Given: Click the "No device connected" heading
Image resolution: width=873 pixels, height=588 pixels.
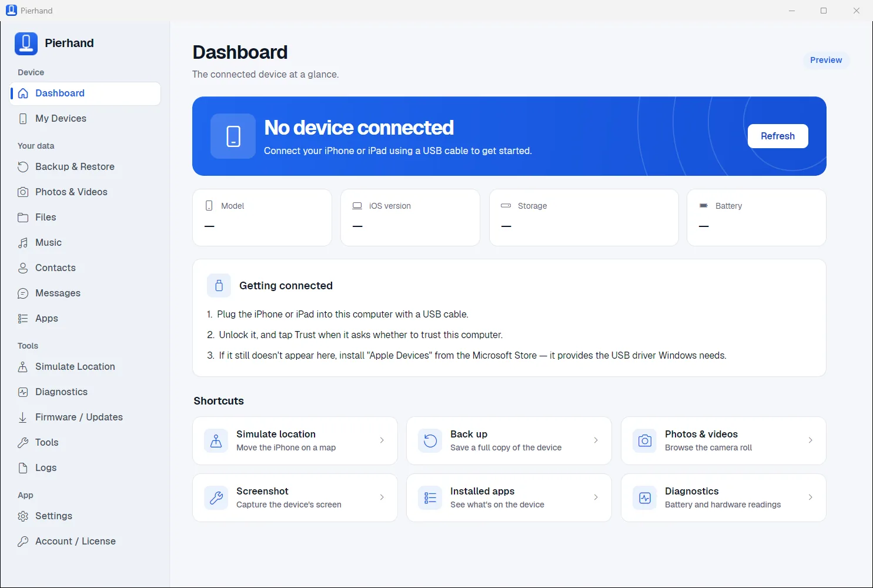Looking at the screenshot, I should pos(359,128).
